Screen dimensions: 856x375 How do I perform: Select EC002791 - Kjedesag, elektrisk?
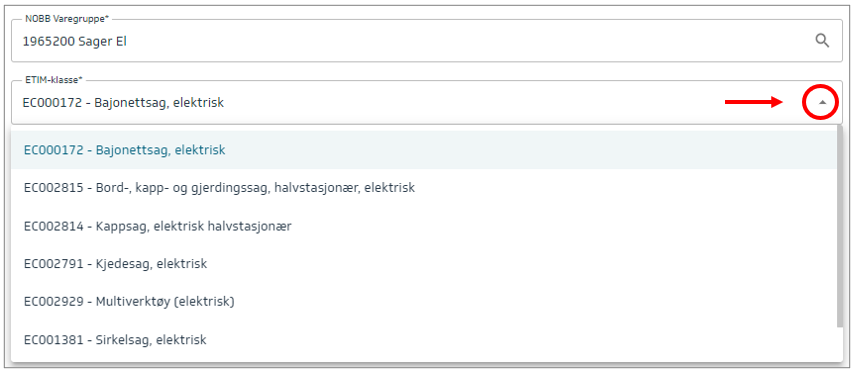pyautogui.click(x=424, y=264)
